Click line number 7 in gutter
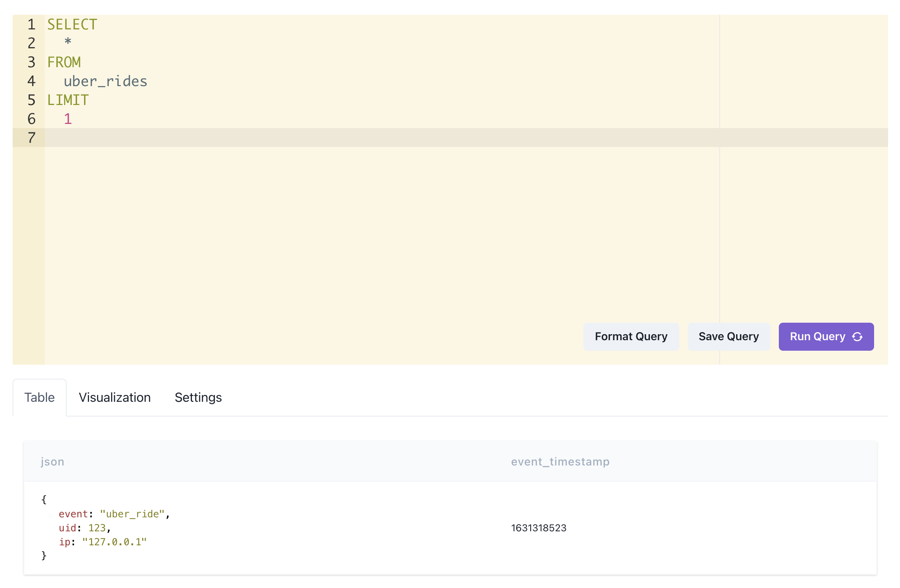This screenshot has width=900, height=588. click(32, 138)
